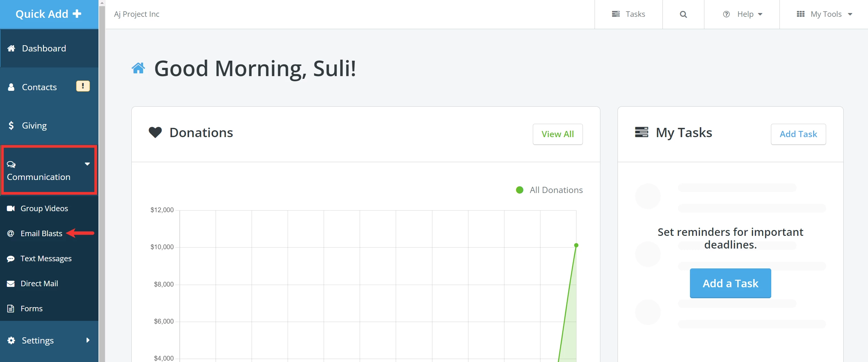Expand the Settings submenu arrow
Viewport: 868px width, 362px height.
tap(88, 340)
